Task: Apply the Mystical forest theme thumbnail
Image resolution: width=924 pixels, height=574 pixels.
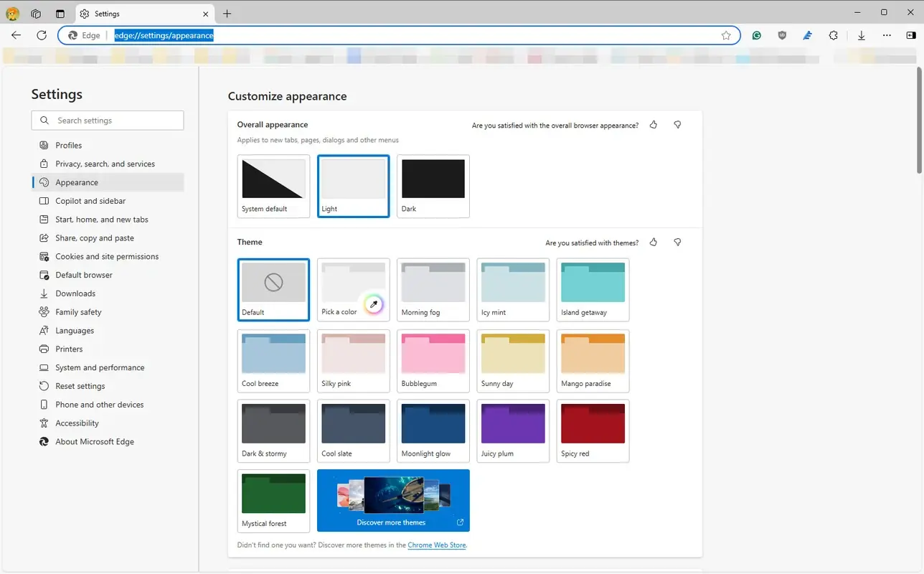Action: click(273, 494)
